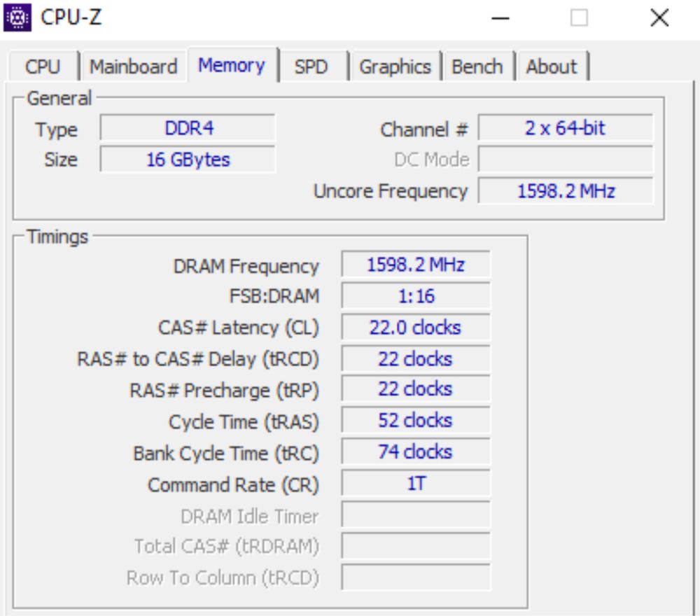Click the Uncore Frequency value 1598.2 MHz
Image resolution: width=700 pixels, height=616 pixels.
point(565,191)
